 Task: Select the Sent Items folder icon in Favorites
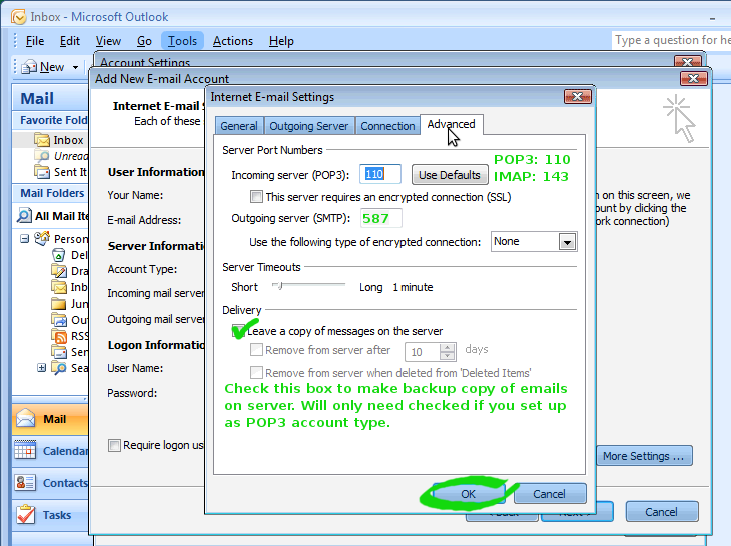point(42,172)
